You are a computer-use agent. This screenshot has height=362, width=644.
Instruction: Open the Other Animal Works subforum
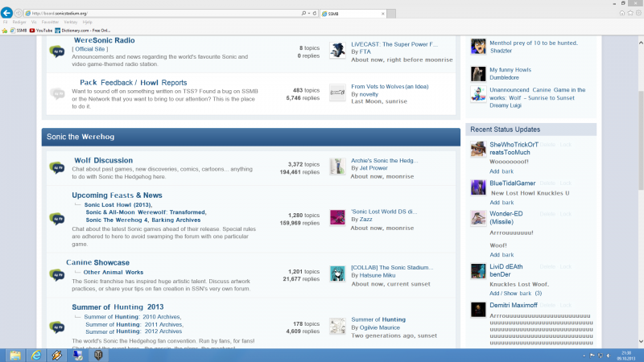[114, 272]
